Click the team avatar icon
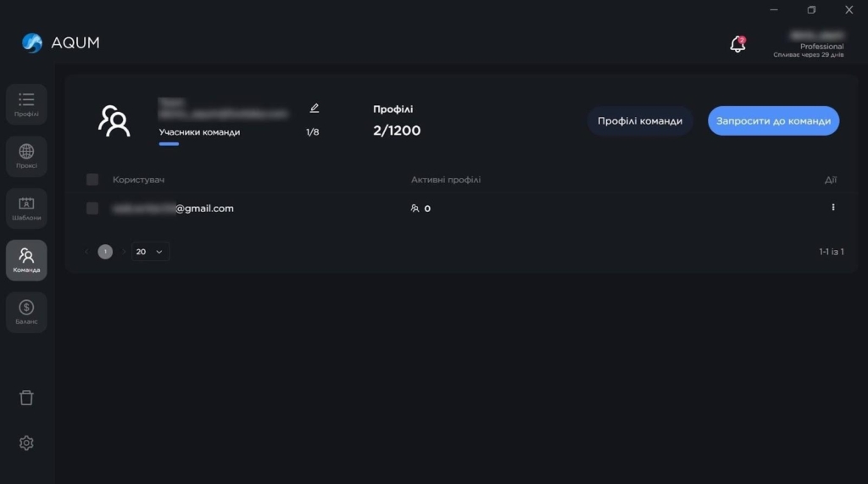This screenshot has width=868, height=484. click(114, 121)
